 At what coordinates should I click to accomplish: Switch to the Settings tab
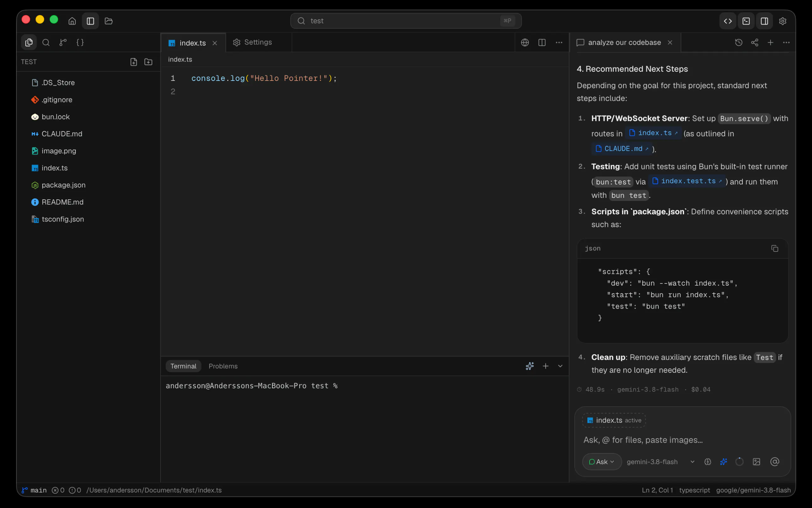tap(258, 42)
